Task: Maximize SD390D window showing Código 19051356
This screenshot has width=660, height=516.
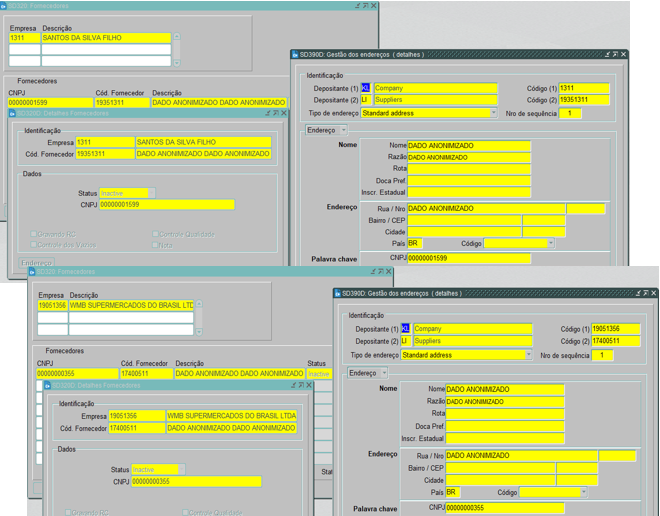Action: coord(646,293)
